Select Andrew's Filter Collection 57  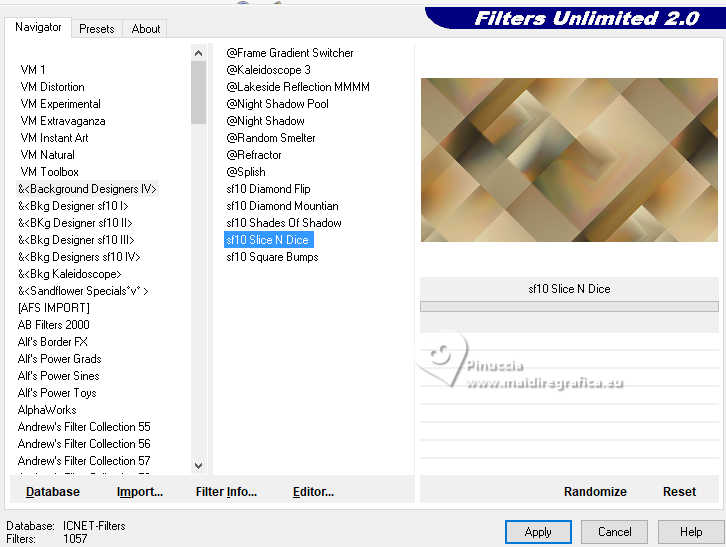coord(84,461)
